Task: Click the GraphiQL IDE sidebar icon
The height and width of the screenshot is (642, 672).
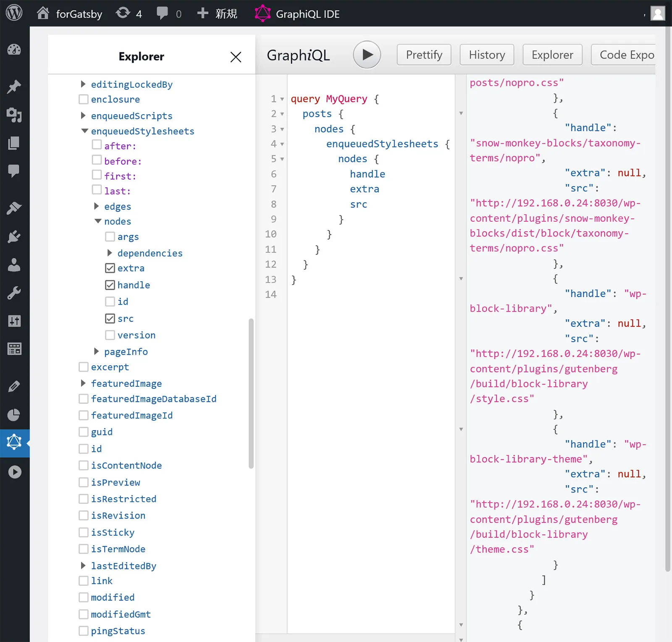Action: point(14,443)
